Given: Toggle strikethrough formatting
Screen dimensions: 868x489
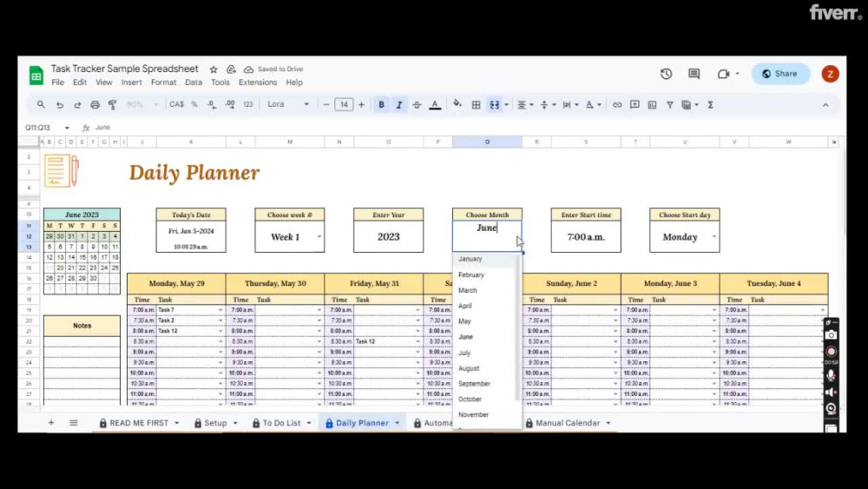Looking at the screenshot, I should pos(417,105).
